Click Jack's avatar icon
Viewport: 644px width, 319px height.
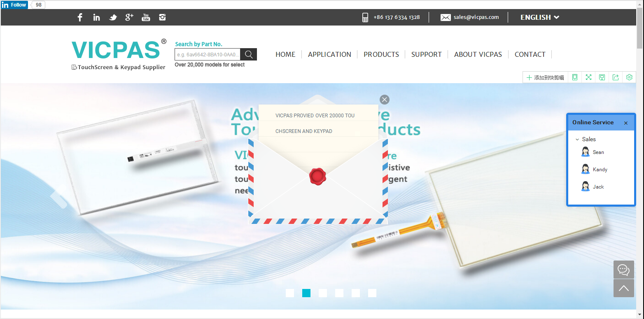tap(586, 186)
